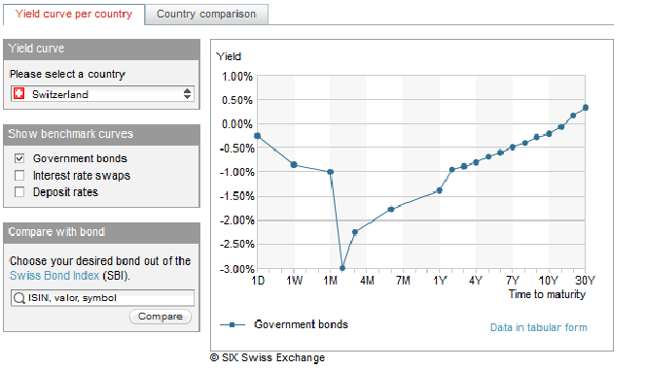Open the Data in tabular form link
The image size is (645, 370).
pyautogui.click(x=538, y=327)
